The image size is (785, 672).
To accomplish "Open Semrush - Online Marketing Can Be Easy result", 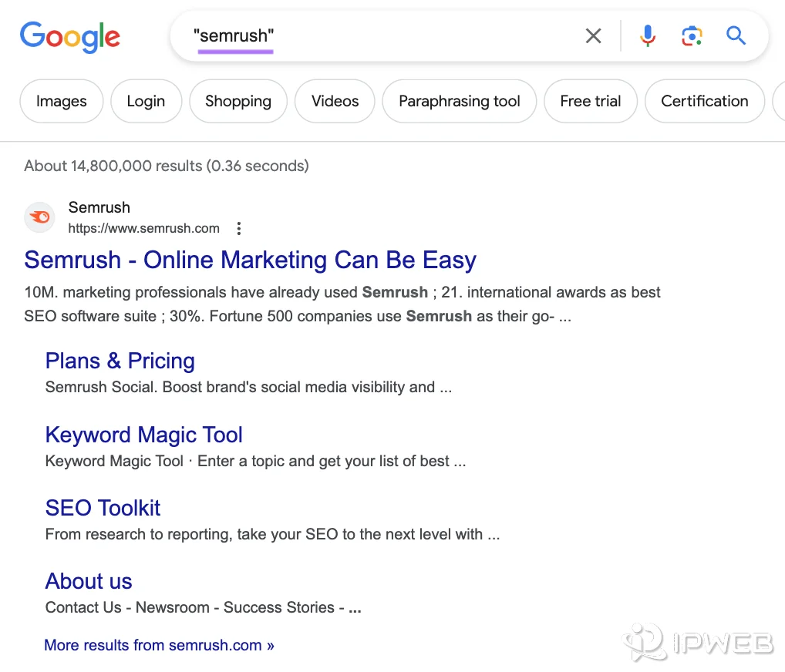I will click(251, 260).
